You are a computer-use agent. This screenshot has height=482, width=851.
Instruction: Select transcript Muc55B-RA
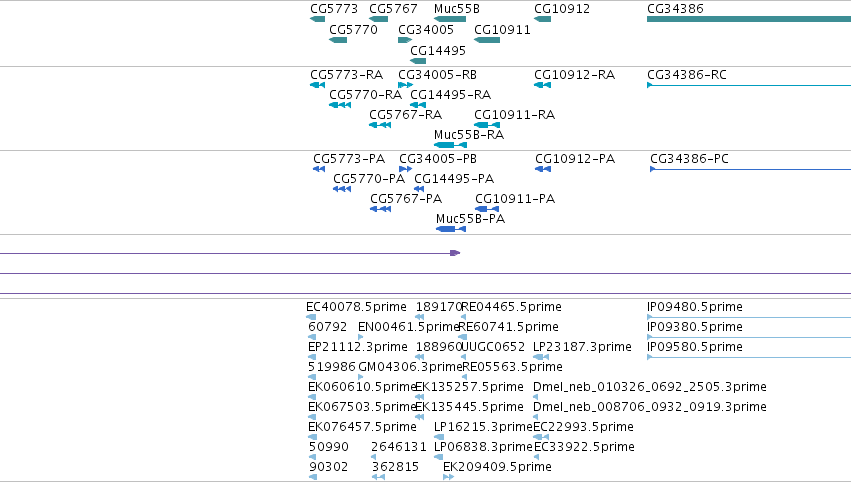[x=469, y=135]
